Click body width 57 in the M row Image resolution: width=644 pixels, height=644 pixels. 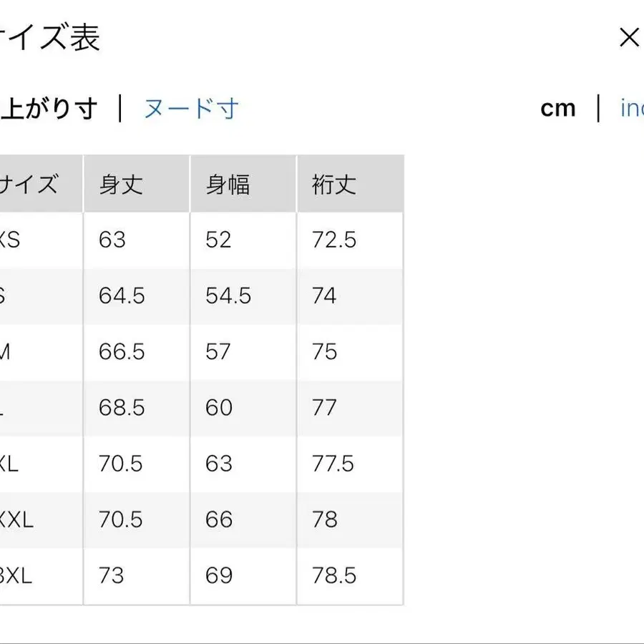[x=220, y=351]
